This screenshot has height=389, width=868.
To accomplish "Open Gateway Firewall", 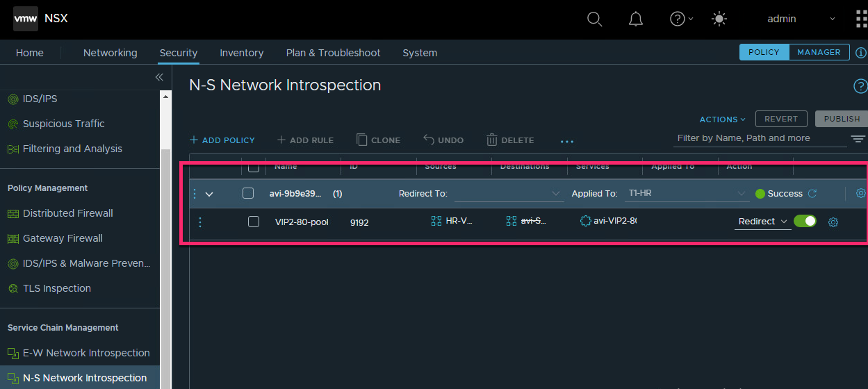I will pyautogui.click(x=55, y=238).
